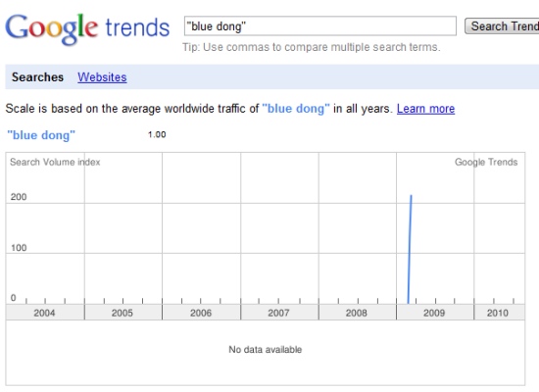This screenshot has width=539, height=392.
Task: Select the 2004 year segment
Action: tap(45, 313)
